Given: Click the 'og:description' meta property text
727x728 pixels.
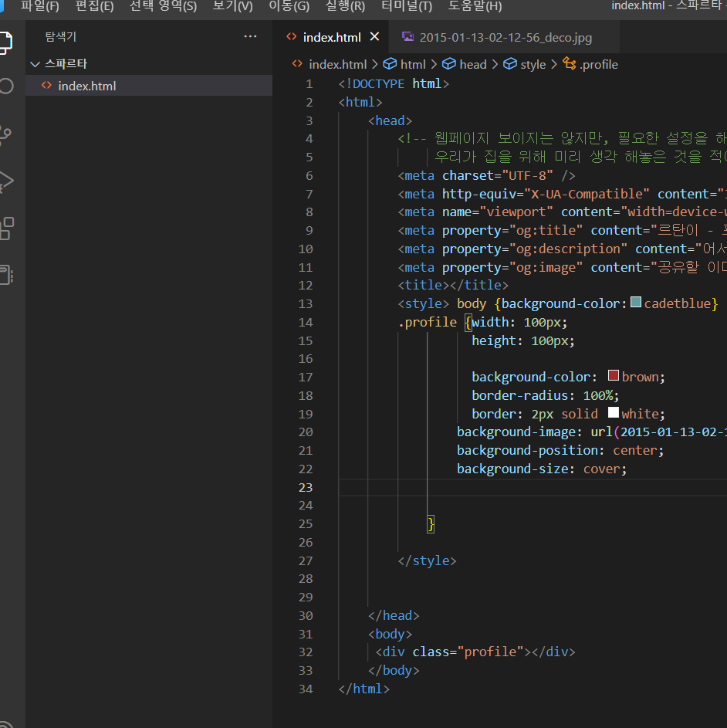Looking at the screenshot, I should 568,249.
